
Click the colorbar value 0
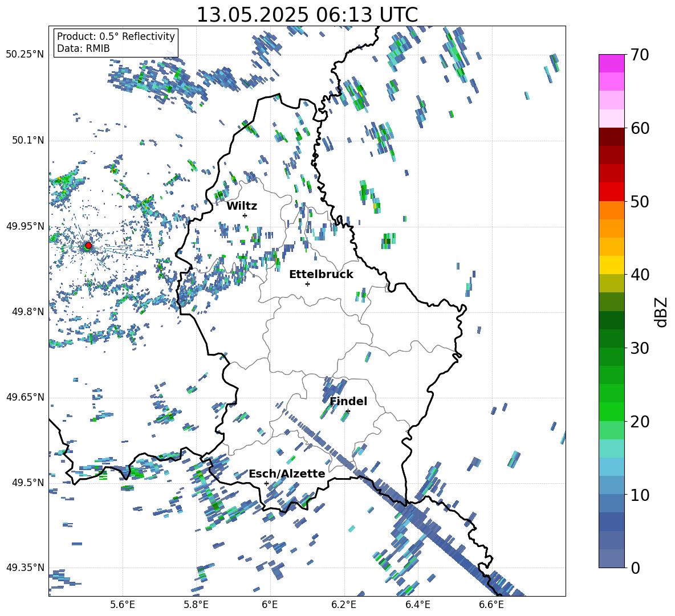tap(635, 568)
